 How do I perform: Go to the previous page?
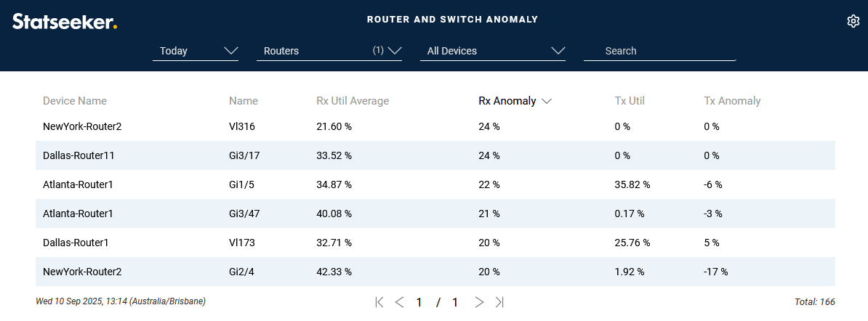tap(399, 302)
